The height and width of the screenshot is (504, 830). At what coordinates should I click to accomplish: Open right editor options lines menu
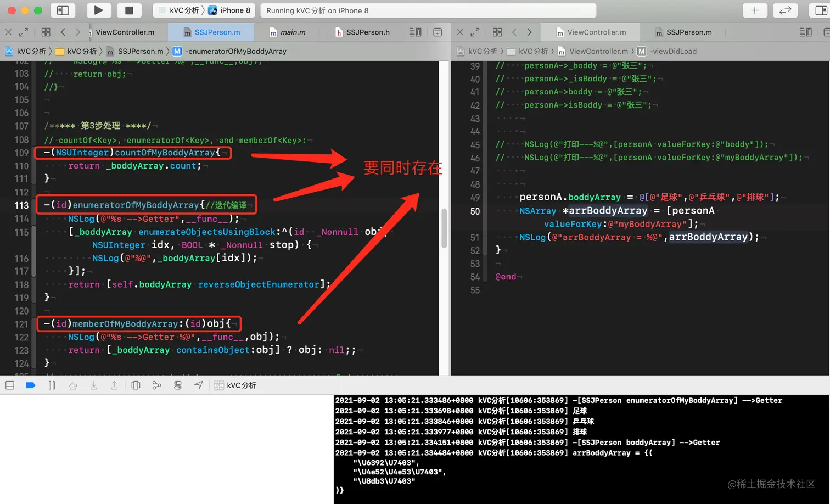click(x=806, y=32)
